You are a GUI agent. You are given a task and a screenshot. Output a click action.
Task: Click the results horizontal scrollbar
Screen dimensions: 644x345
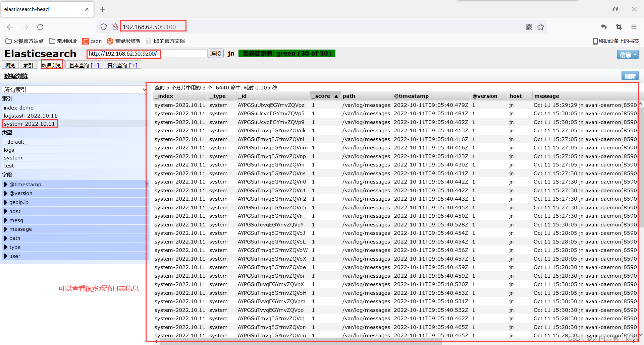(x=301, y=341)
